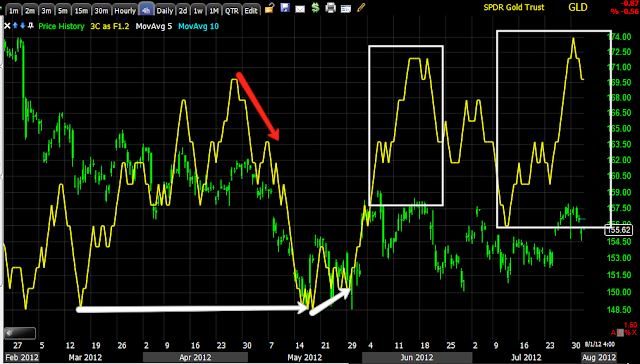The width and height of the screenshot is (640, 364).
Task: Switch to the 30m timeframe tab
Action: coord(101,11)
